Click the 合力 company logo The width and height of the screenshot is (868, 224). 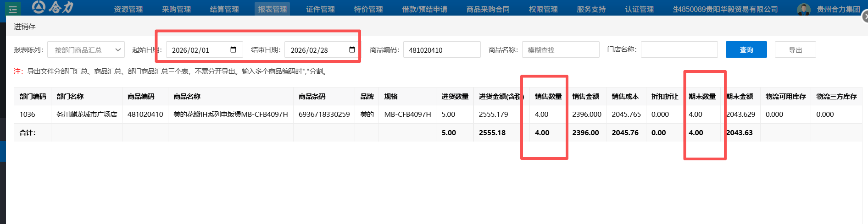click(53, 7)
